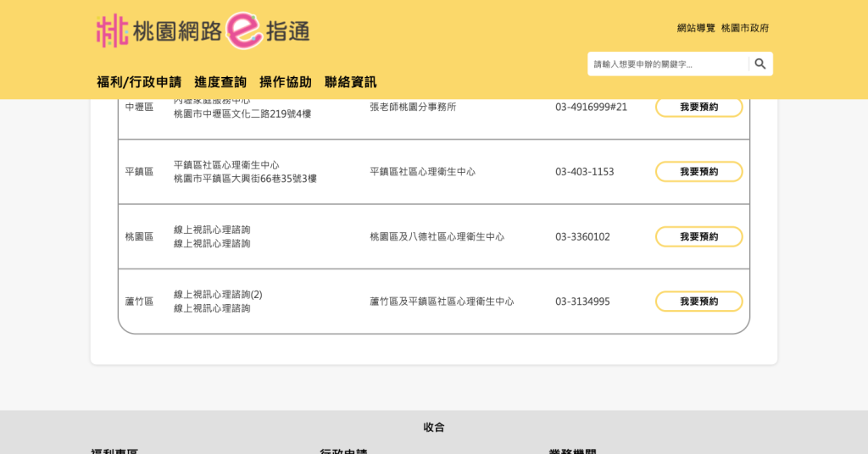This screenshot has height=454, width=868.
Task: Visit the 桃園市政府 link
Action: (745, 28)
